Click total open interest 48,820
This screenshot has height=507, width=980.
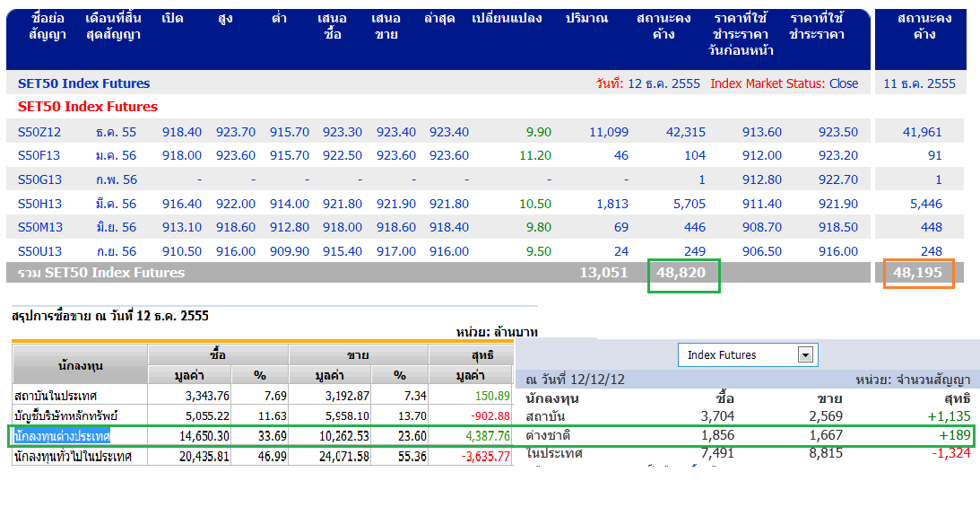681,273
